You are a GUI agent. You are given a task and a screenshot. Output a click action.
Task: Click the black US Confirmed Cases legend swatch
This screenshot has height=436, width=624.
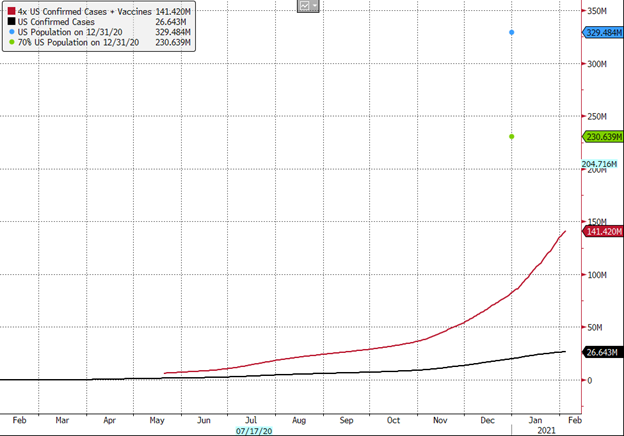[x=9, y=20]
